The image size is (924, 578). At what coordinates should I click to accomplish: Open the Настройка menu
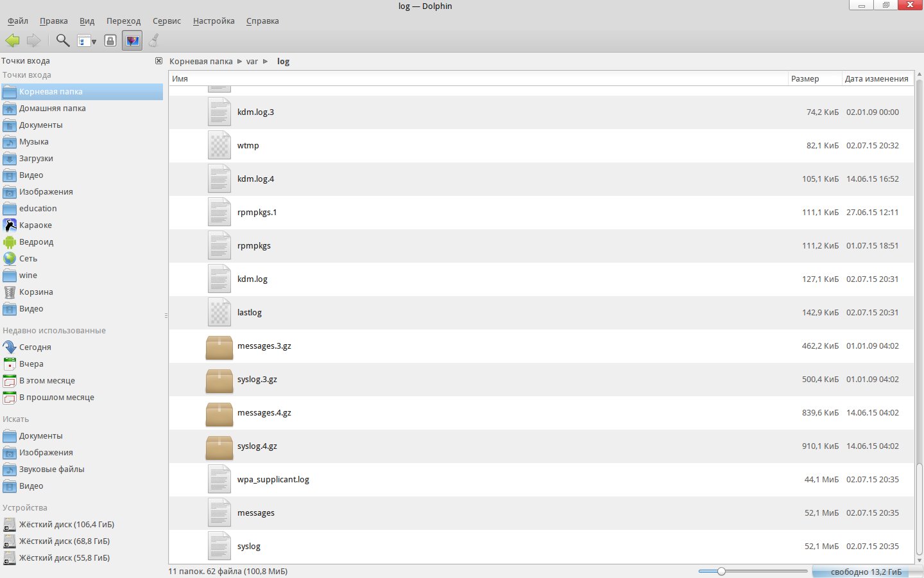(x=214, y=21)
